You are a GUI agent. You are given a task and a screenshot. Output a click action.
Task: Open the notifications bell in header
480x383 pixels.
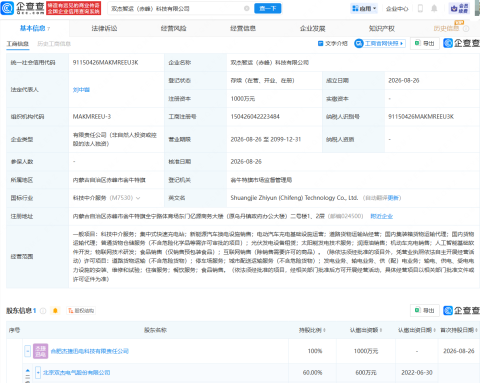(x=434, y=8)
